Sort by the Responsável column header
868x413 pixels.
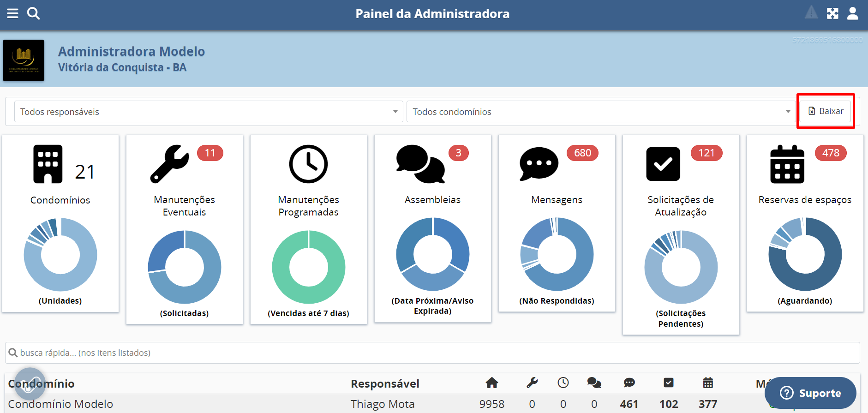[385, 383]
